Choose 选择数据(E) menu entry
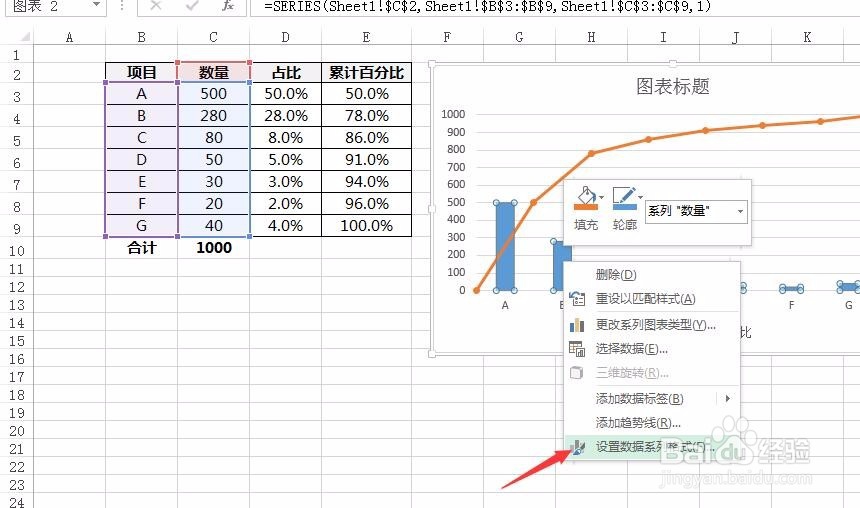860x508 pixels. (653, 349)
